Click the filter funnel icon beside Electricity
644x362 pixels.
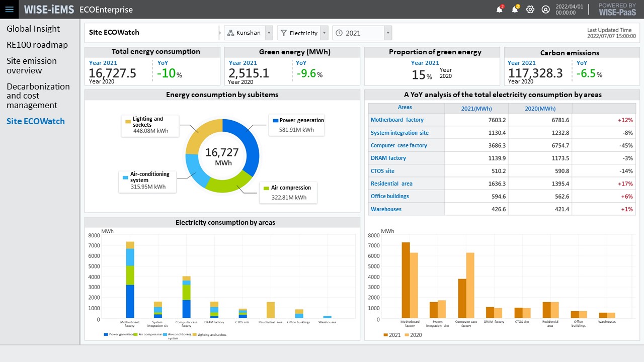tap(284, 33)
